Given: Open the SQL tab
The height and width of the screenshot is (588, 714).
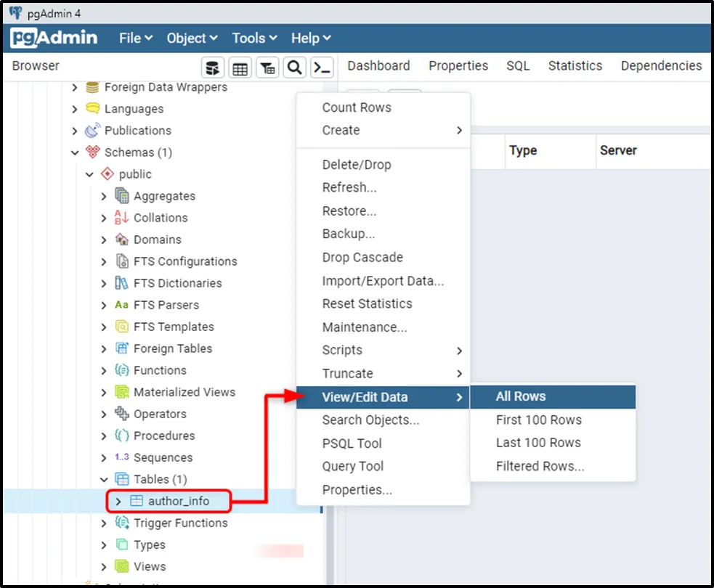Looking at the screenshot, I should click(518, 65).
